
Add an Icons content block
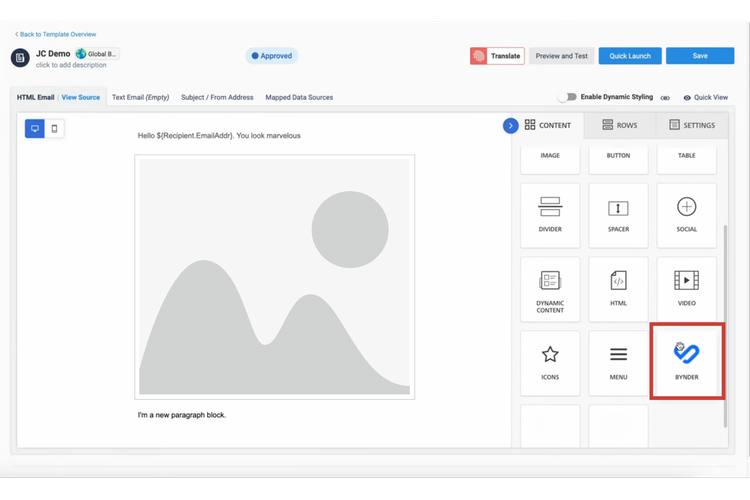(x=550, y=363)
